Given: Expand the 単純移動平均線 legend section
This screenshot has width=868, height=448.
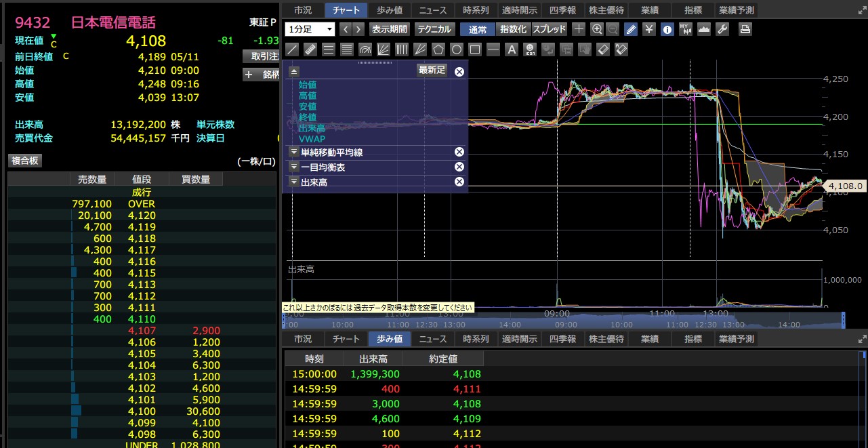Looking at the screenshot, I should pyautogui.click(x=293, y=152).
